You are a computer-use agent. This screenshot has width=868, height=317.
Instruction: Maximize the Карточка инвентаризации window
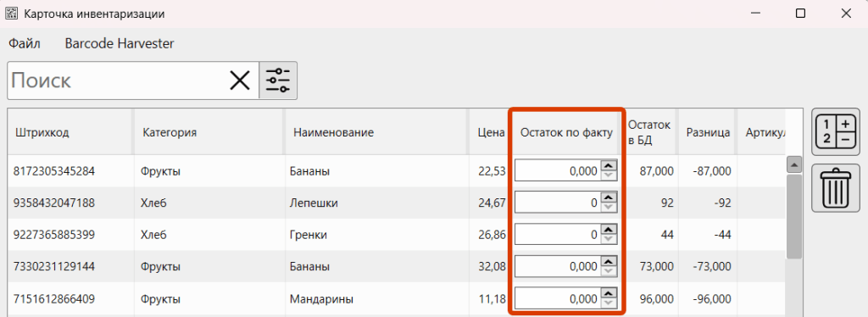(x=800, y=14)
